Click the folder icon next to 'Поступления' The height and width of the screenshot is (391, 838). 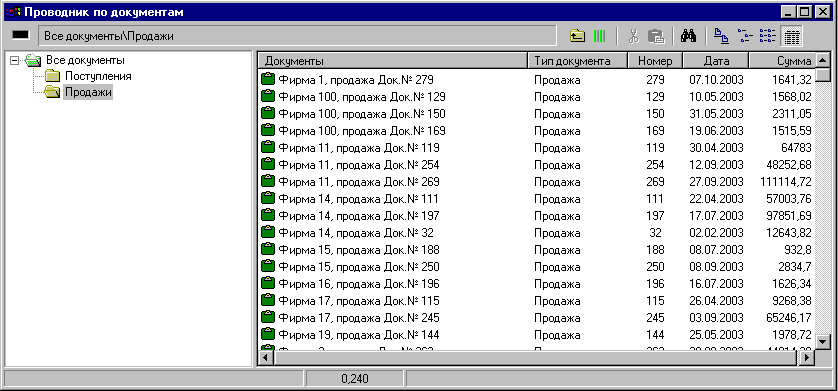point(52,76)
